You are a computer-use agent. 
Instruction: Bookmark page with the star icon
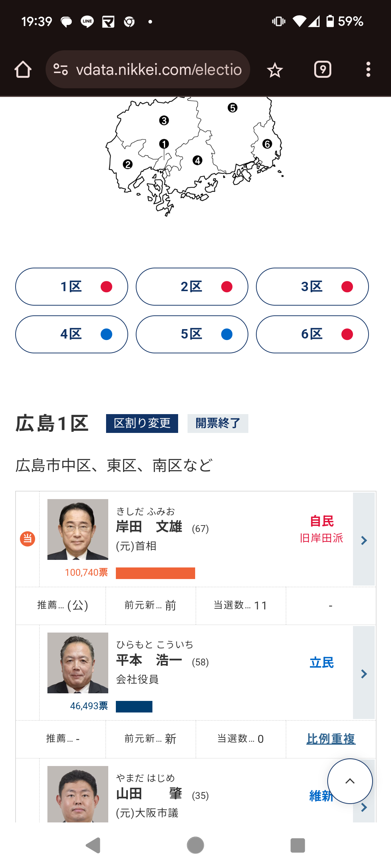pos(275,70)
